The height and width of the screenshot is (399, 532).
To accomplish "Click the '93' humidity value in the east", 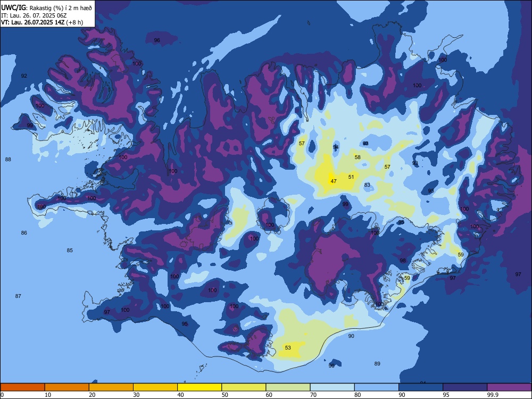I will pos(415,163).
